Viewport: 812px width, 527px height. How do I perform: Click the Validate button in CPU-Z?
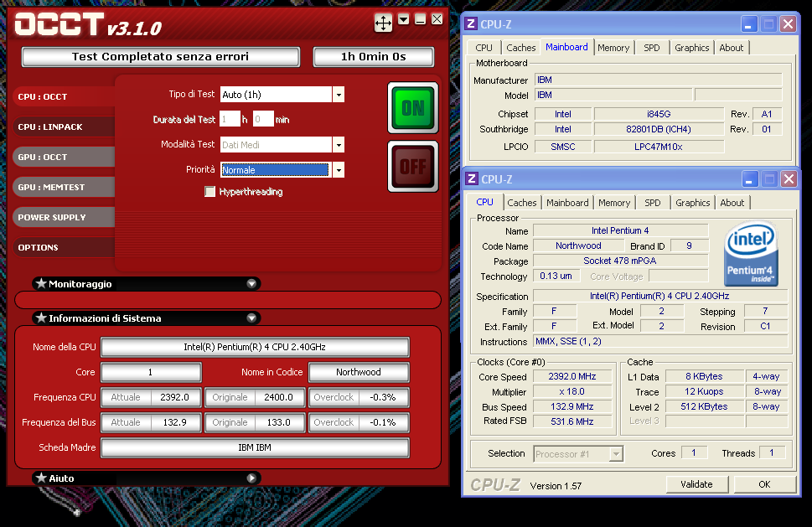(x=696, y=484)
